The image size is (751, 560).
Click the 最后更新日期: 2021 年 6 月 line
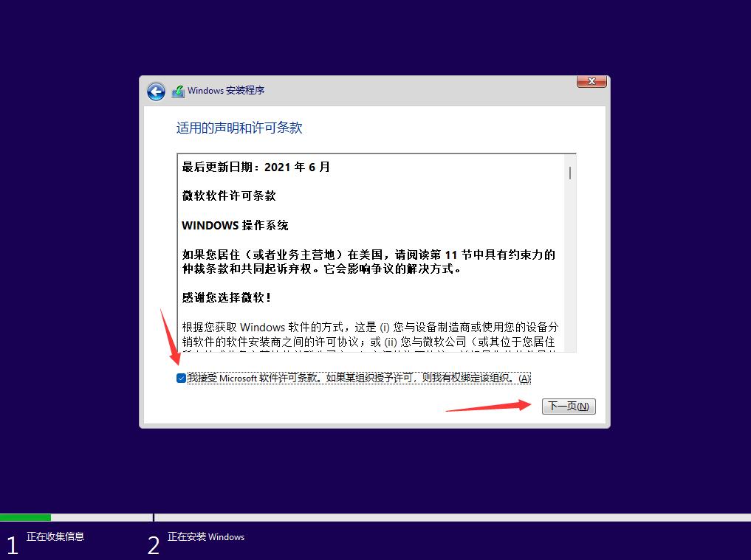pyautogui.click(x=256, y=167)
